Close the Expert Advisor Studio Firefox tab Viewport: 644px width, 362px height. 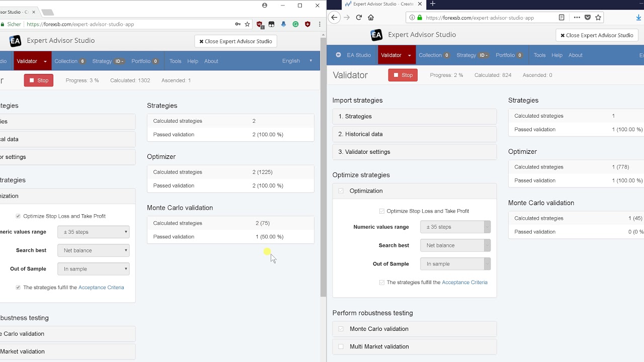click(421, 4)
